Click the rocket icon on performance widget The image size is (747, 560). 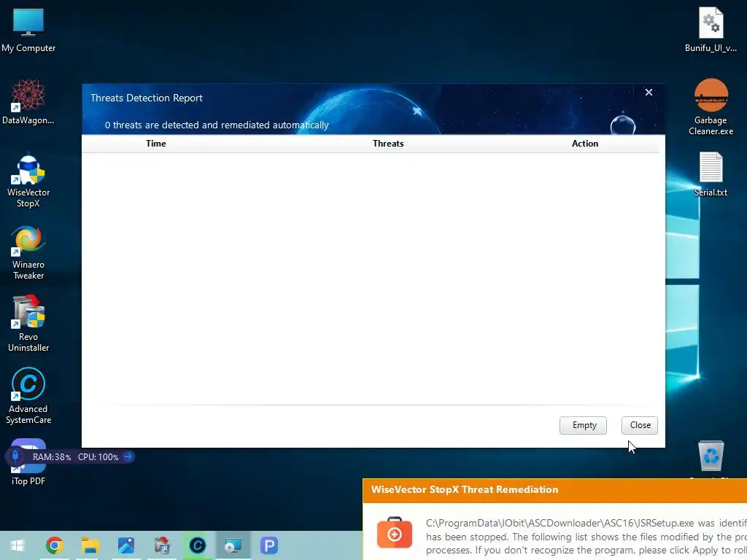[x=15, y=456]
